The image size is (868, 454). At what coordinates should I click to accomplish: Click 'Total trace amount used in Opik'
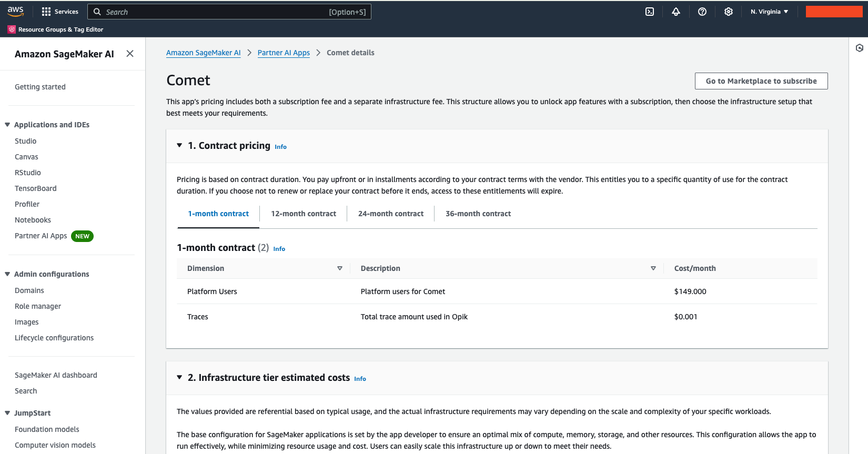point(414,317)
